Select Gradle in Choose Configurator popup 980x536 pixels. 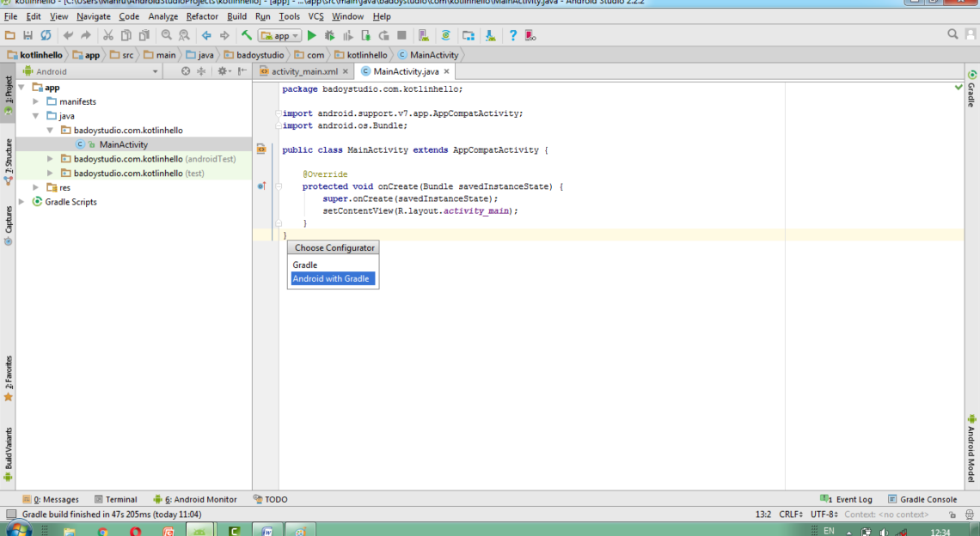[x=305, y=265]
